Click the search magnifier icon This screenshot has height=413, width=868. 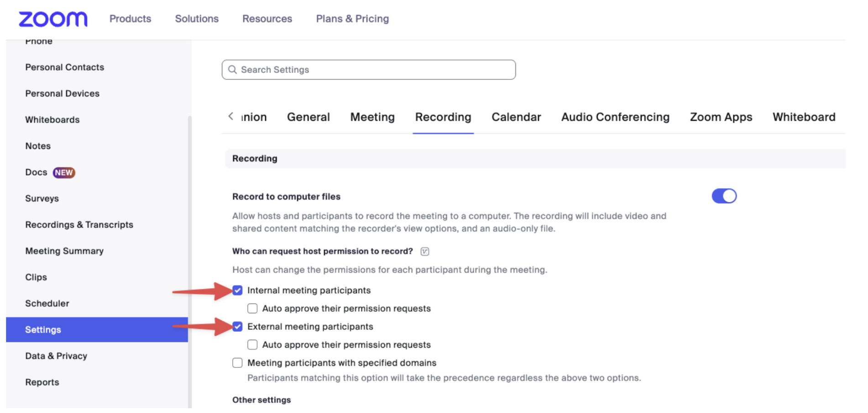point(232,70)
